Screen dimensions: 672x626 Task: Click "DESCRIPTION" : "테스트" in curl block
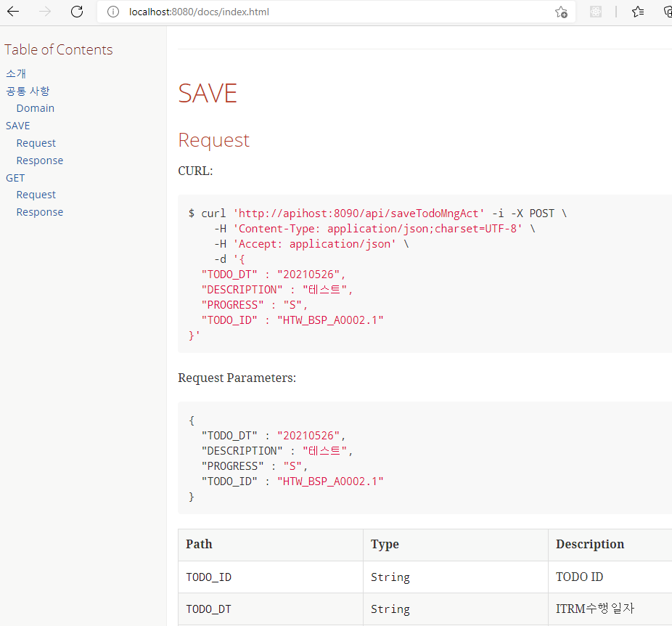pyautogui.click(x=277, y=290)
